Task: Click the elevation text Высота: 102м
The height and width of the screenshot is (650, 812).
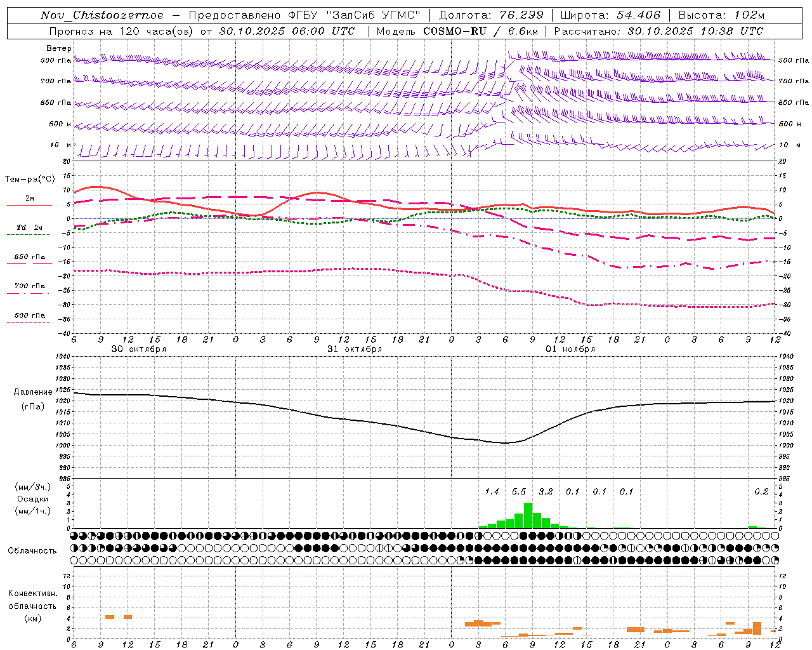Action: pos(721,15)
